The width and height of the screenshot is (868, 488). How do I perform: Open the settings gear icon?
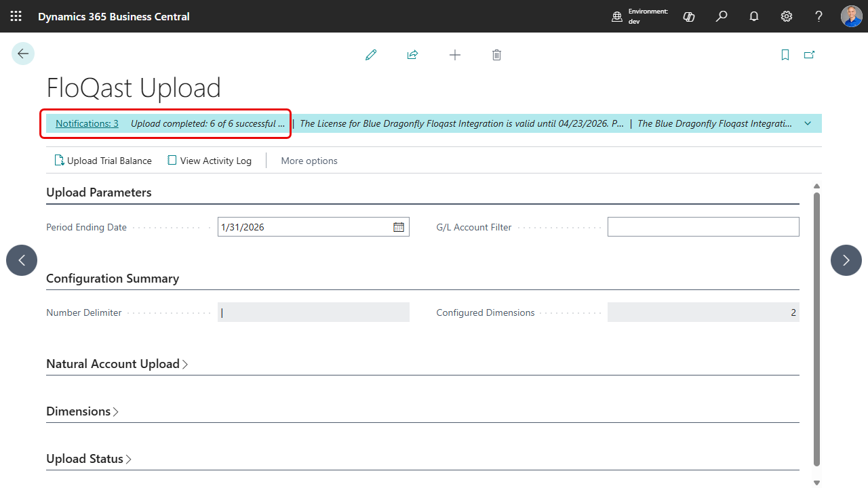787,16
